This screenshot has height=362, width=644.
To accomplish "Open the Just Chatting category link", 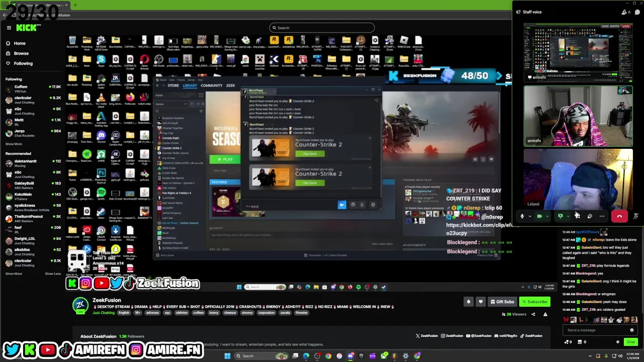I will pos(104,313).
